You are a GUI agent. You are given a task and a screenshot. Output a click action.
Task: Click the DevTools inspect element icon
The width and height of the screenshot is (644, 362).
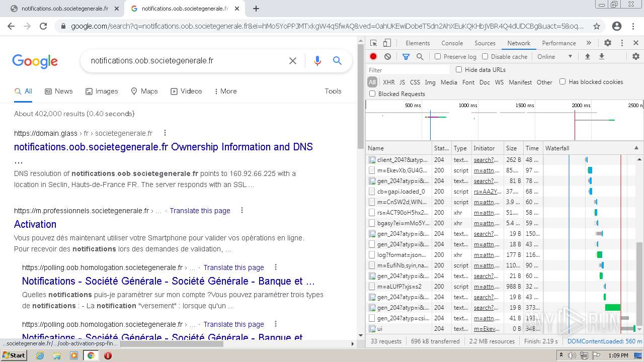[x=373, y=43]
